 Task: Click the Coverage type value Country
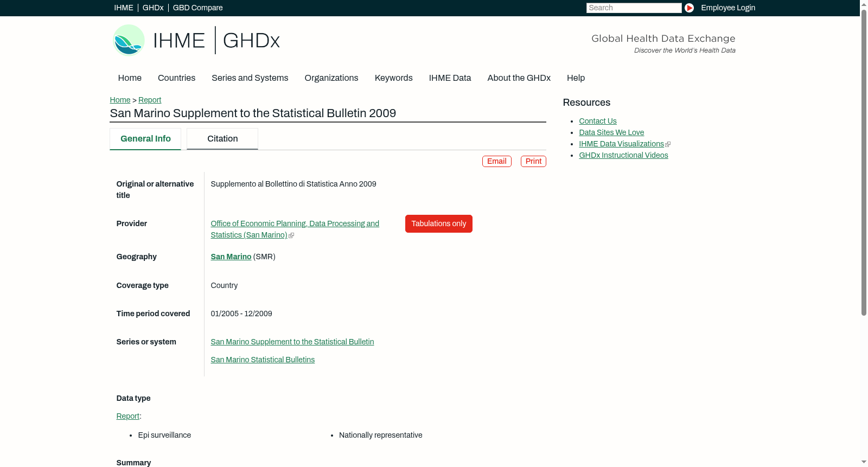point(224,285)
